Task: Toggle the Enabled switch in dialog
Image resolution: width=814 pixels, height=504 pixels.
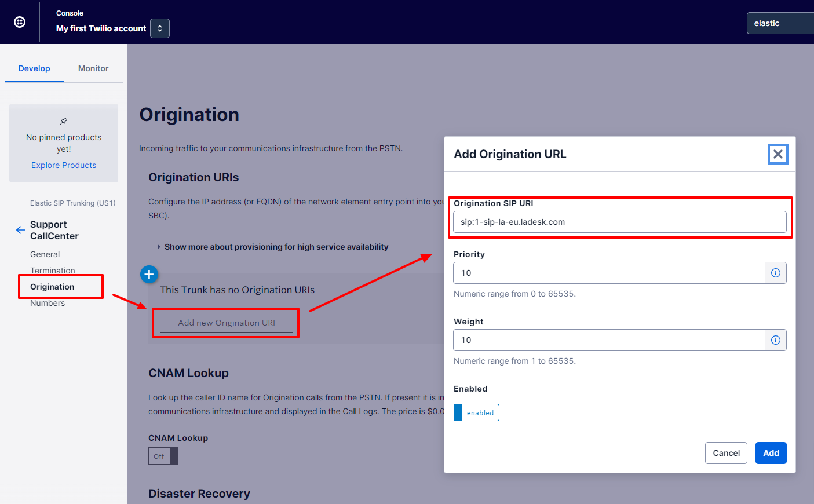Action: 476,412
